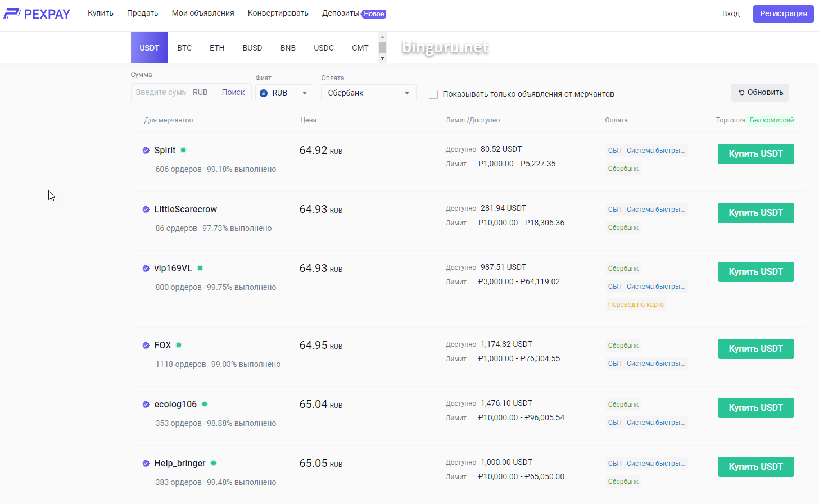
Task: Open Help_bringer merchant profile name
Action: coord(180,463)
